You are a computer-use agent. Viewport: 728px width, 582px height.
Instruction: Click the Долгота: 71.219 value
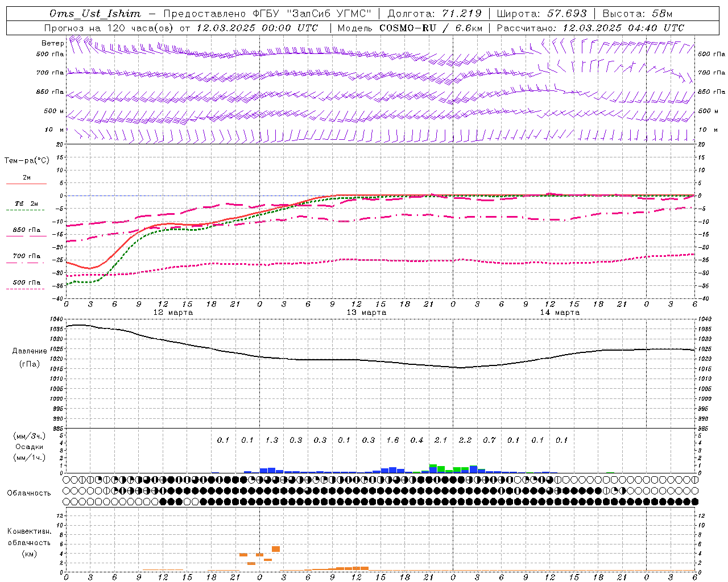(x=435, y=14)
